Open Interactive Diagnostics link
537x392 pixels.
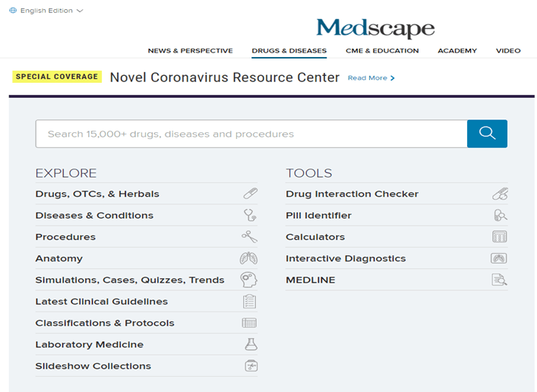[x=346, y=259]
